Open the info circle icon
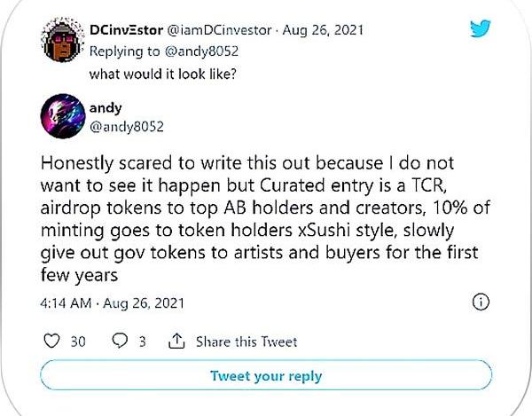The image size is (532, 416). pyautogui.click(x=481, y=302)
